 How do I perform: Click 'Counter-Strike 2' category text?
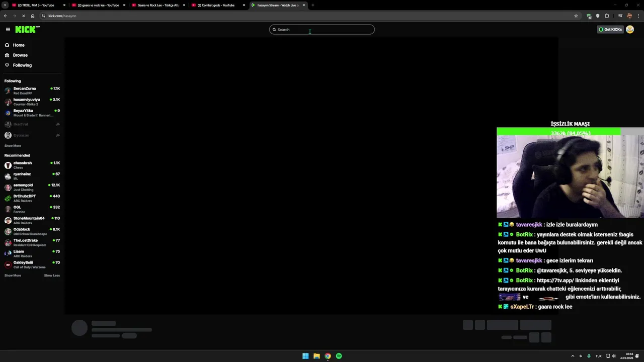click(x=26, y=105)
